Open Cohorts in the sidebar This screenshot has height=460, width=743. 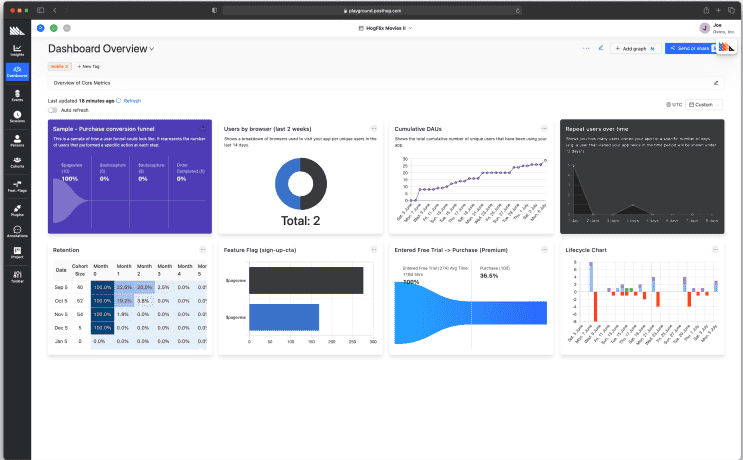point(17,162)
